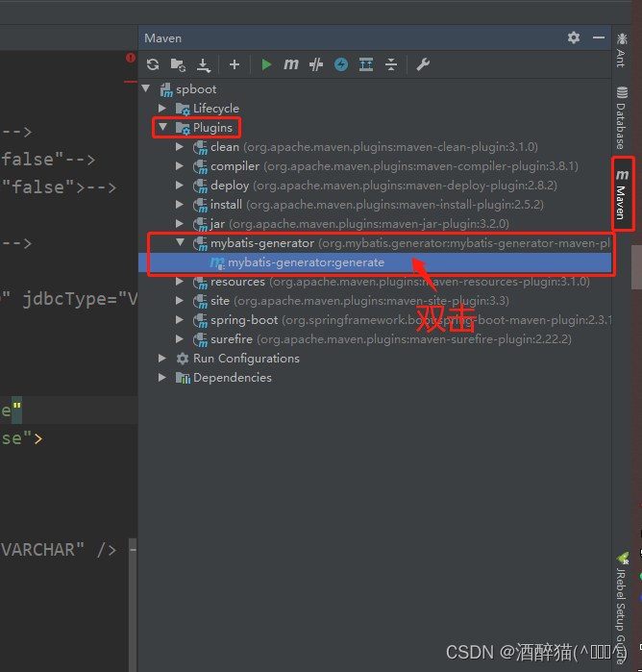Screen dimensions: 642x672
Task: Collapse the Plugins node
Action: pyautogui.click(x=162, y=127)
